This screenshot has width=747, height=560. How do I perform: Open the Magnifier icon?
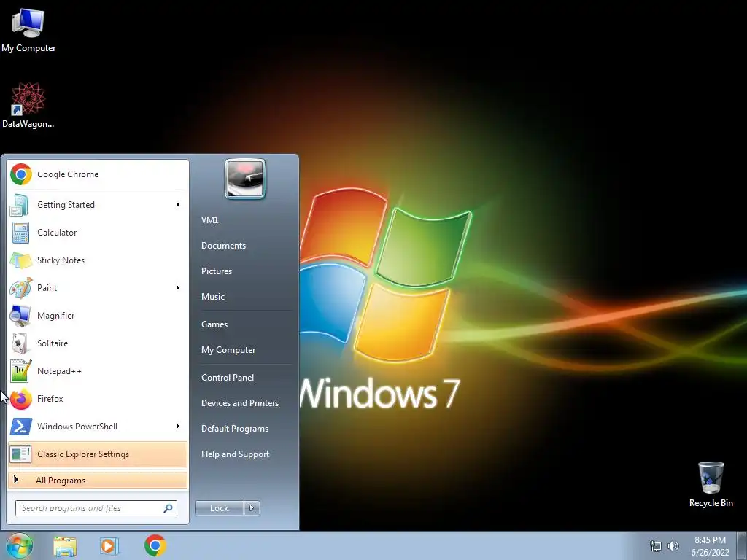point(20,316)
